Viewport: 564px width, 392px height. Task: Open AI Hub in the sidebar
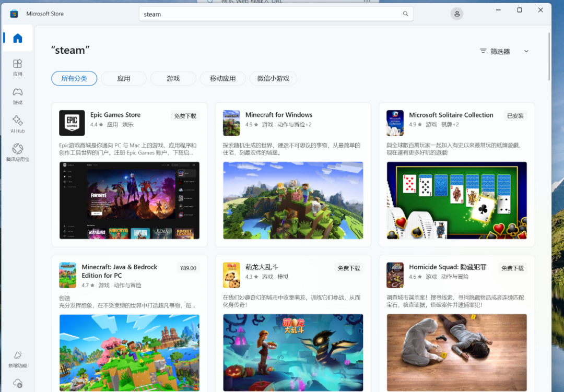18,124
